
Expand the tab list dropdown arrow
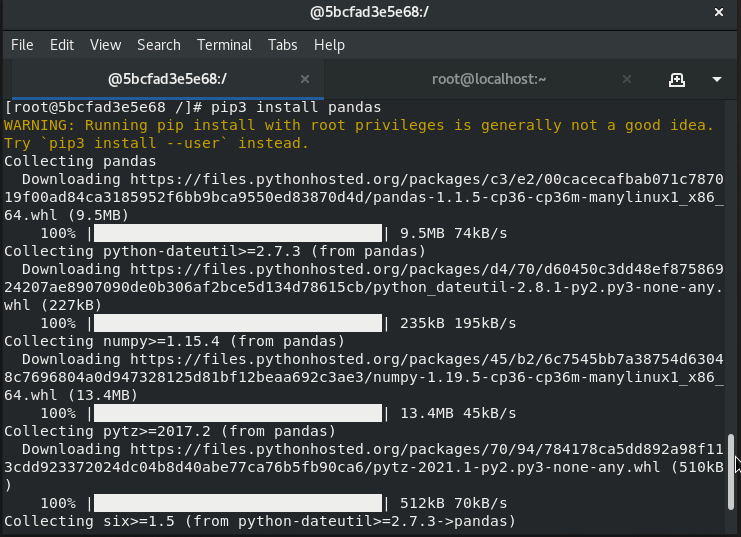coord(717,79)
